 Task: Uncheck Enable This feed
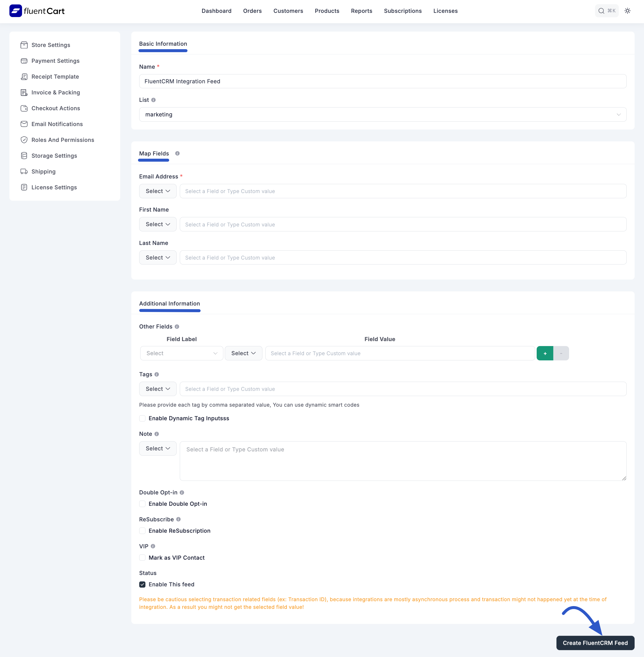[x=142, y=585]
